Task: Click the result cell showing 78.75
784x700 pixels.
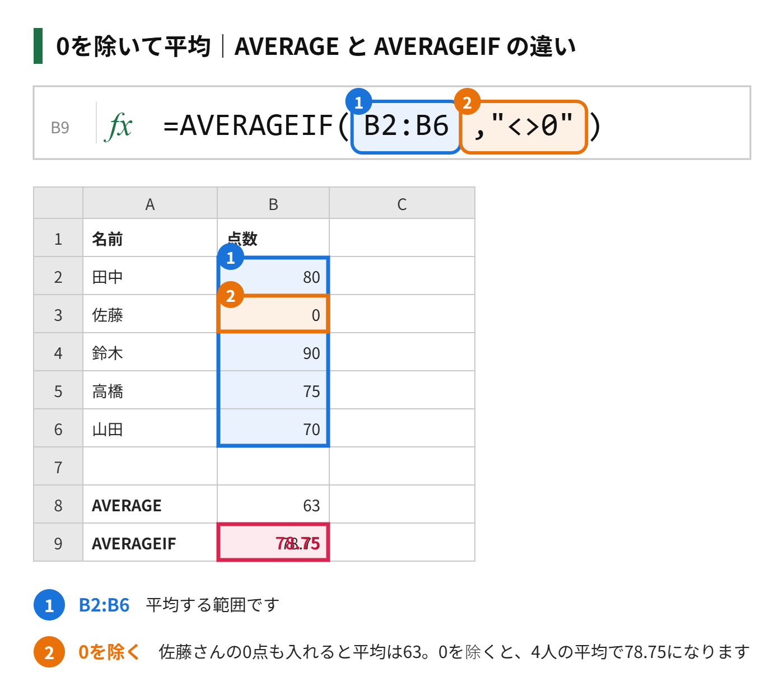Action: point(273,543)
